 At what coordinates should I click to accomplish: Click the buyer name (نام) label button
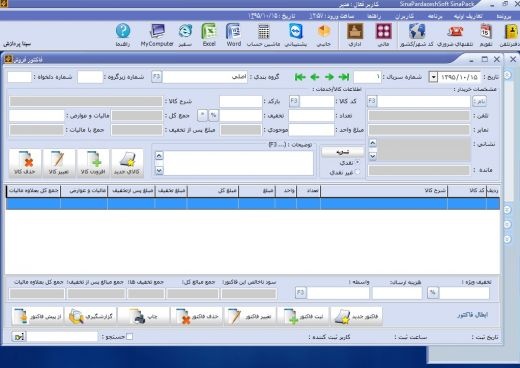coord(479,101)
